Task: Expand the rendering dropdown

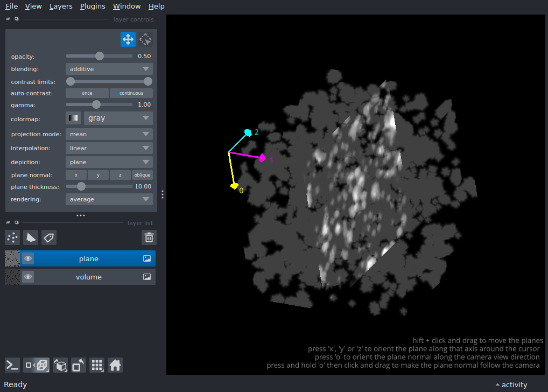Action: (x=109, y=199)
